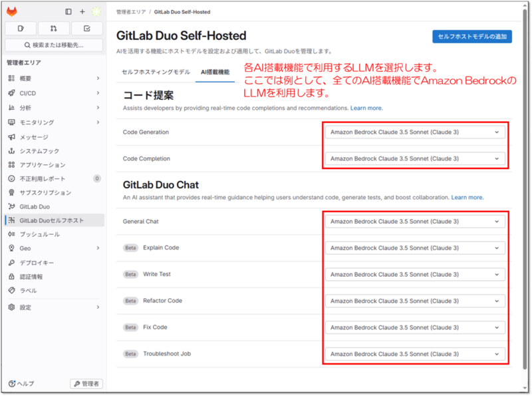Expand the 分析 sidebar chevron
532x396 pixels.
coord(98,108)
